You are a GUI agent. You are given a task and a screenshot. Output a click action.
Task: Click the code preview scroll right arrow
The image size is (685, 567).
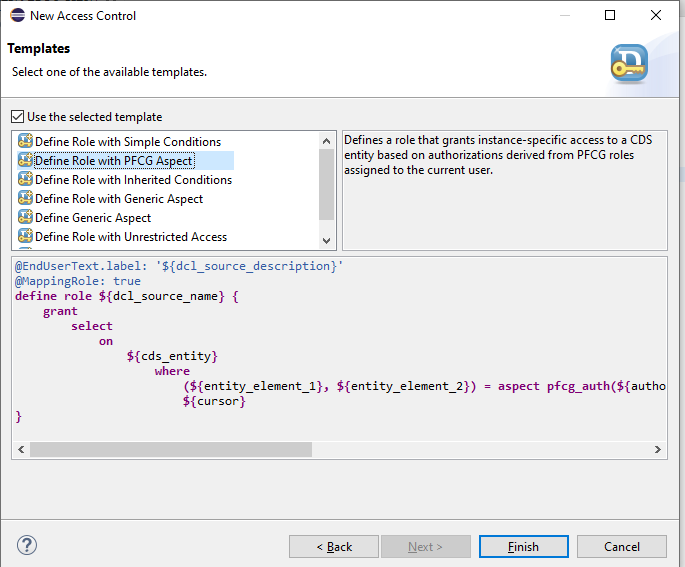(658, 449)
